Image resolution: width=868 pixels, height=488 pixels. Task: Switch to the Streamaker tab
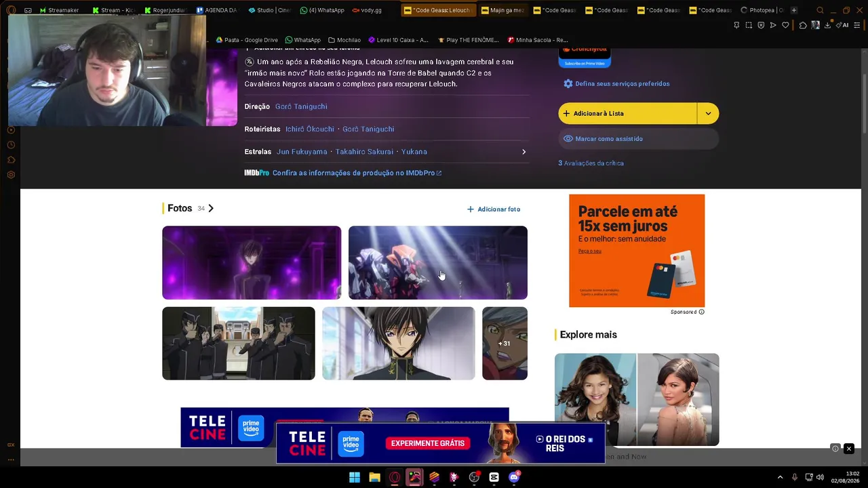pyautogui.click(x=59, y=10)
